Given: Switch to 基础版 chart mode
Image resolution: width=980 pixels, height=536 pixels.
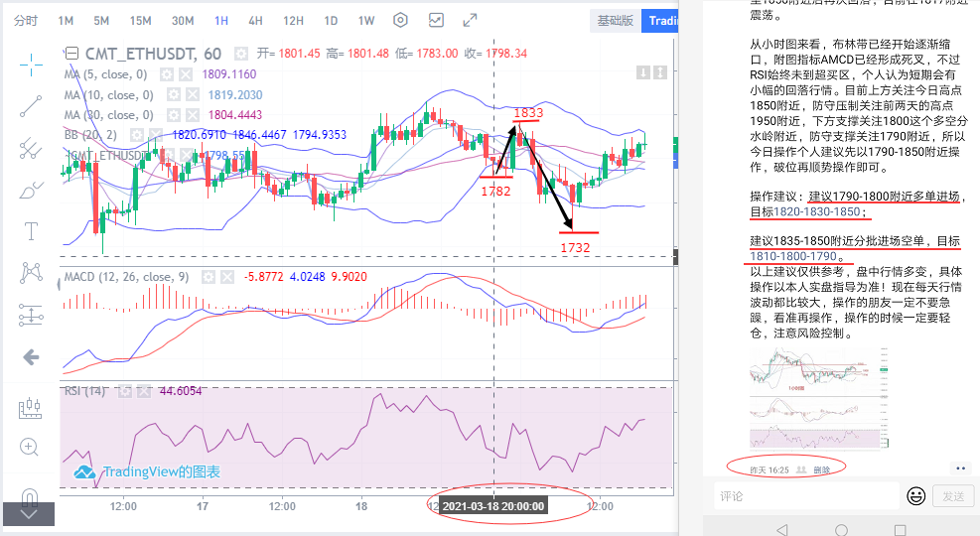Looking at the screenshot, I should click(x=615, y=21).
